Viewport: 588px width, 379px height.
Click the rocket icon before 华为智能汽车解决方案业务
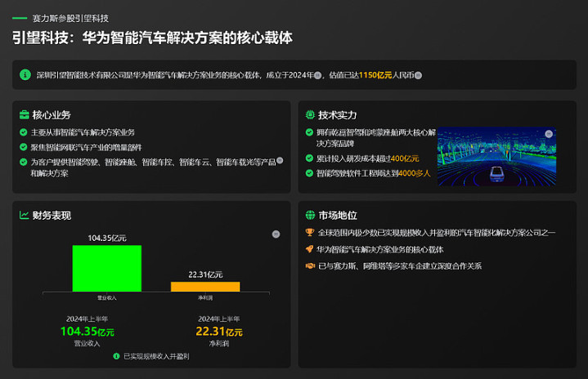pyautogui.click(x=309, y=249)
